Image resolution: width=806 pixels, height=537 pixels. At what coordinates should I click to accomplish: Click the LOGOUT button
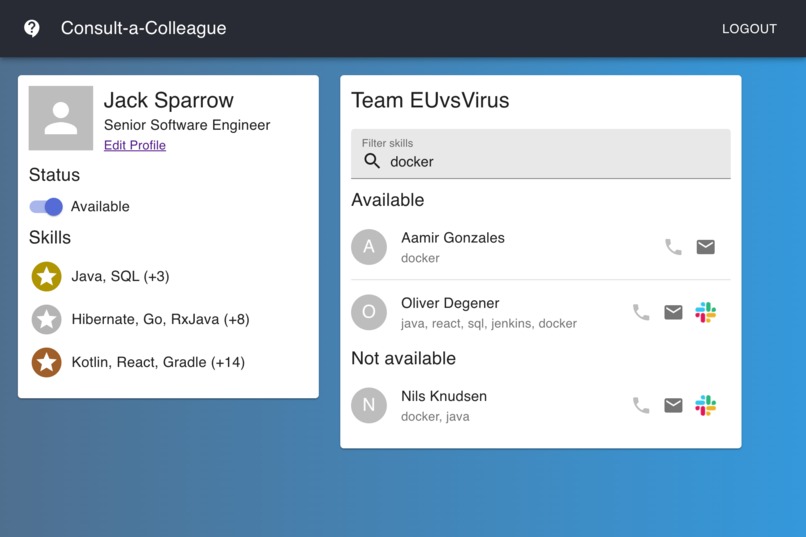tap(749, 29)
